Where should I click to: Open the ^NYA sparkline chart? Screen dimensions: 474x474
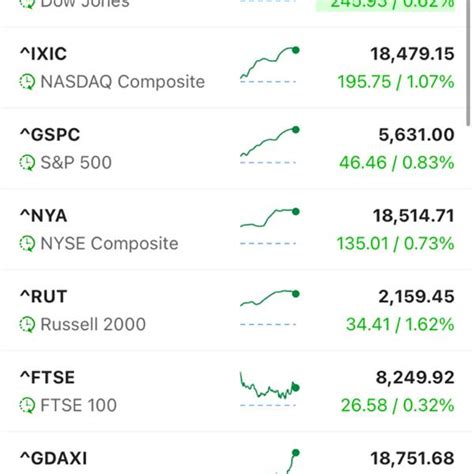(270, 227)
